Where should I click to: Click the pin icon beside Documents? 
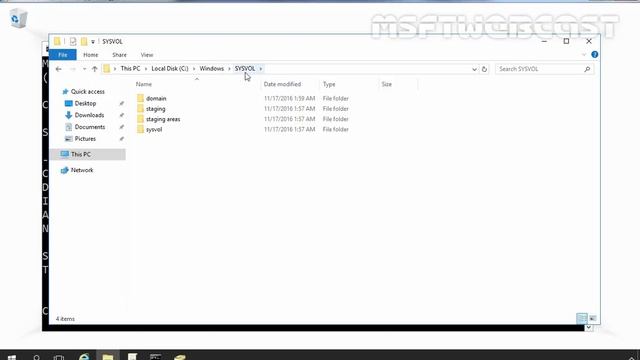(121, 127)
